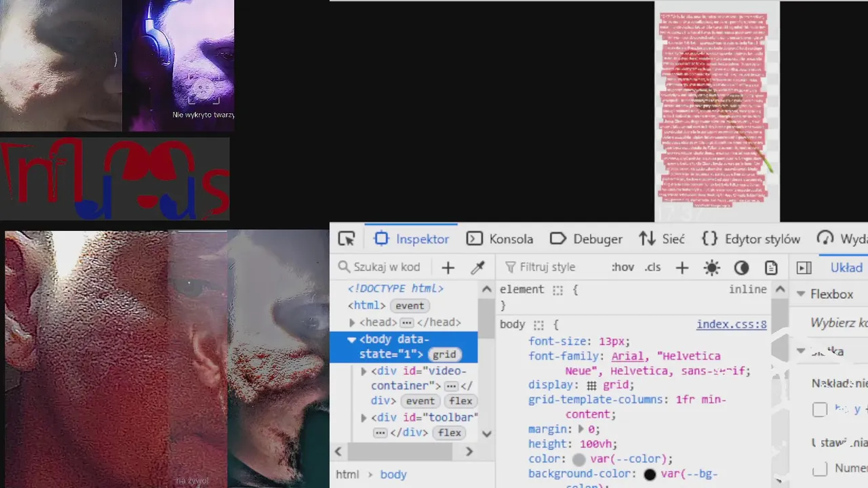
Task: Select the DOCTYPE html line
Action: pos(395,289)
